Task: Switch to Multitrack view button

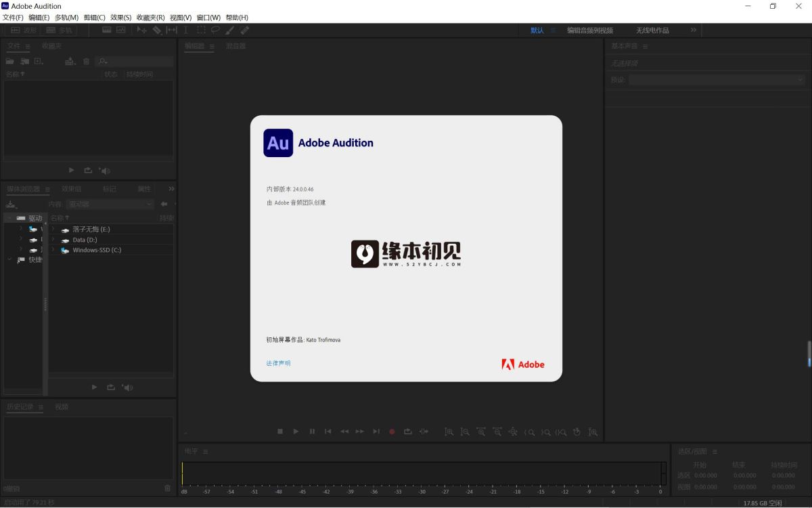Action: pos(60,30)
